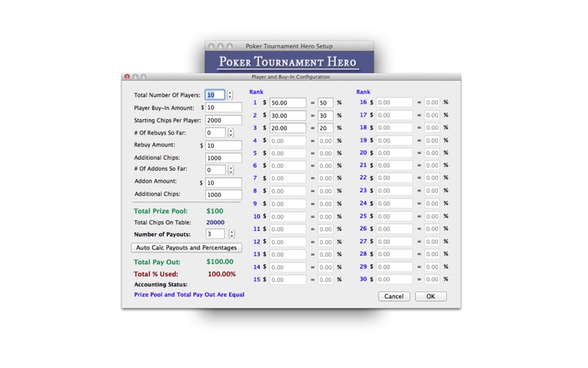
Task: Click Rank 13 dollar payout field
Action: click(x=288, y=254)
